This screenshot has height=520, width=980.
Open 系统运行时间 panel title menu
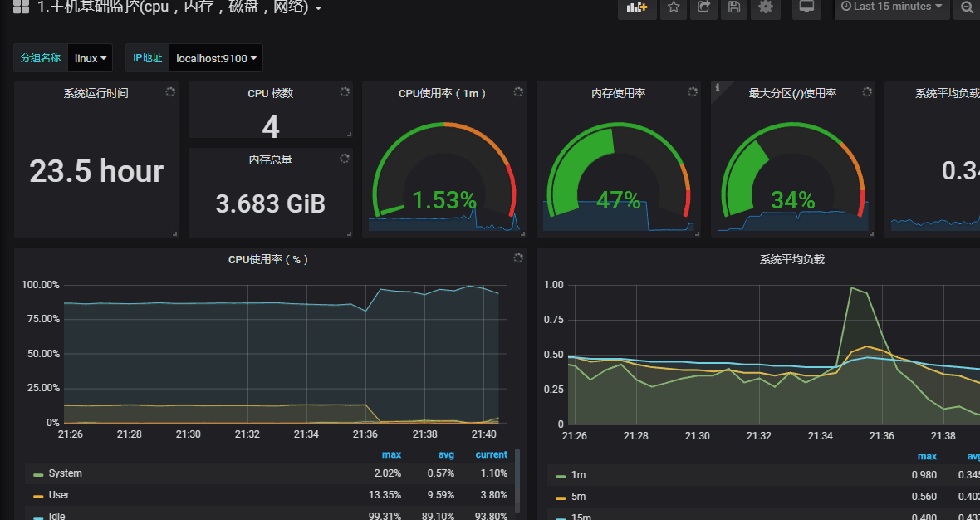96,94
